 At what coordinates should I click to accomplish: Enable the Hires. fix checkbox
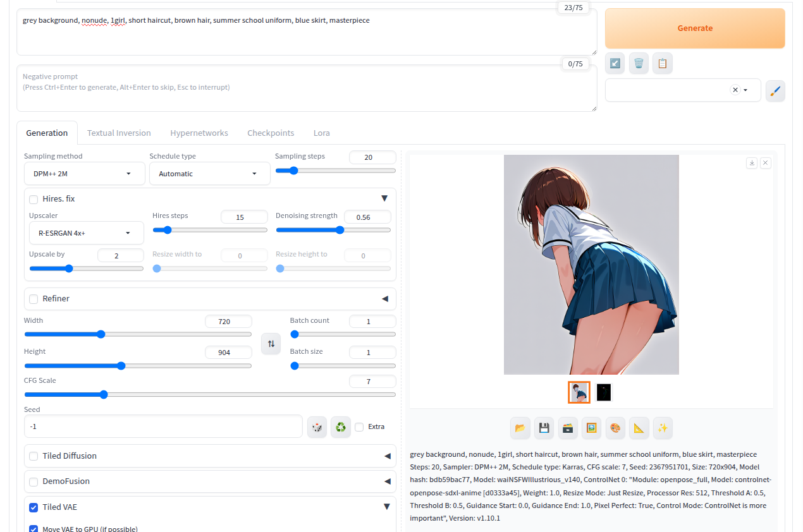click(x=34, y=199)
